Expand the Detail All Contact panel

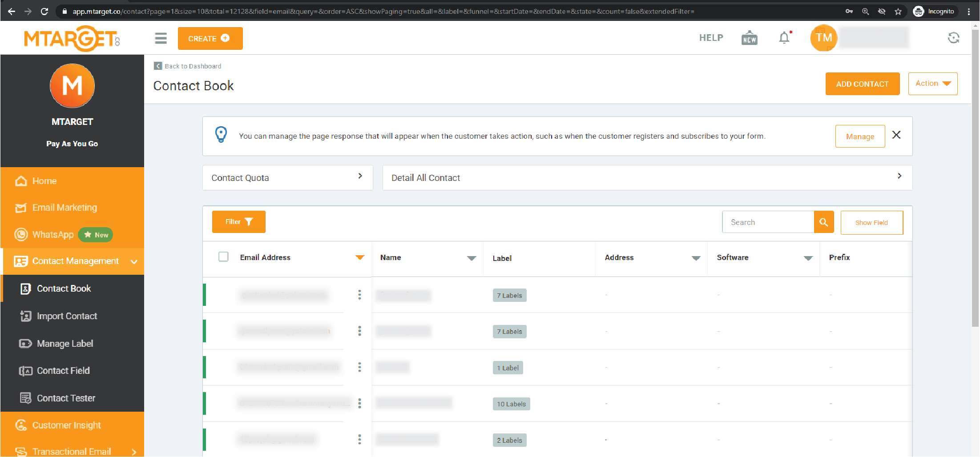pos(647,178)
